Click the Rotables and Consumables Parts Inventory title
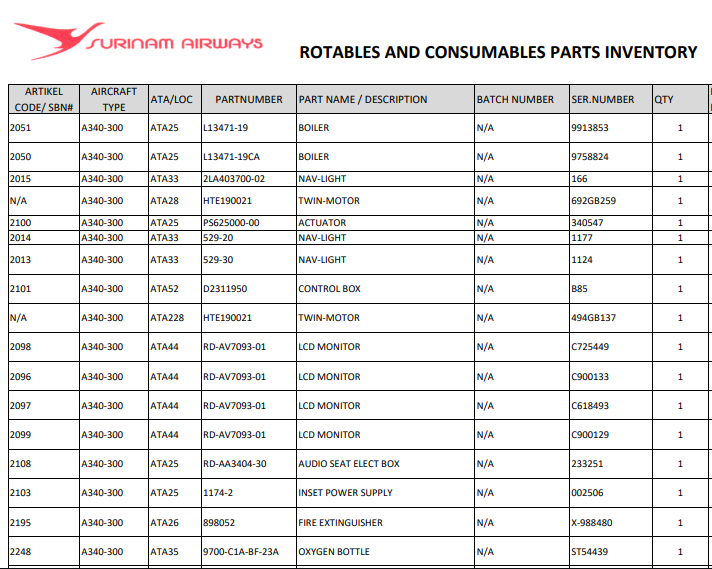 pos(498,52)
